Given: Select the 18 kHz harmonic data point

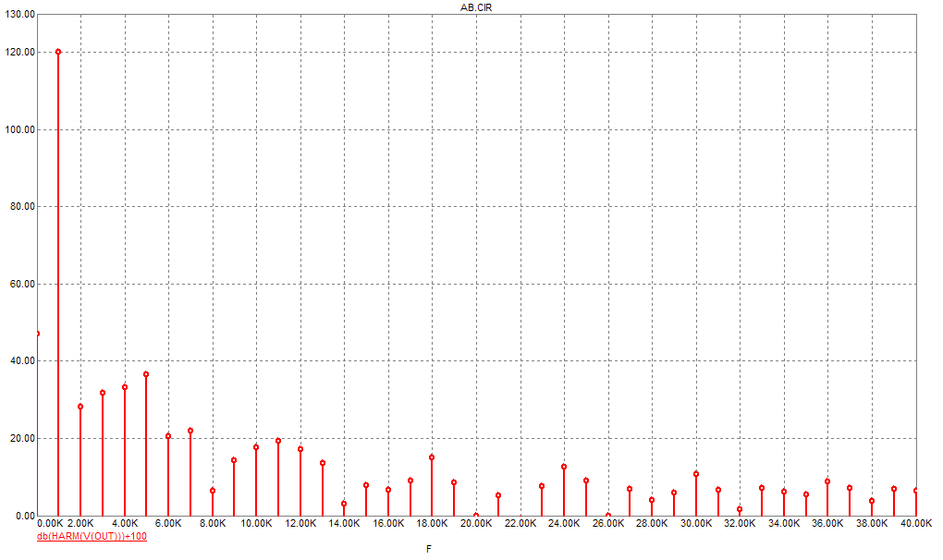Looking at the screenshot, I should tap(432, 457).
